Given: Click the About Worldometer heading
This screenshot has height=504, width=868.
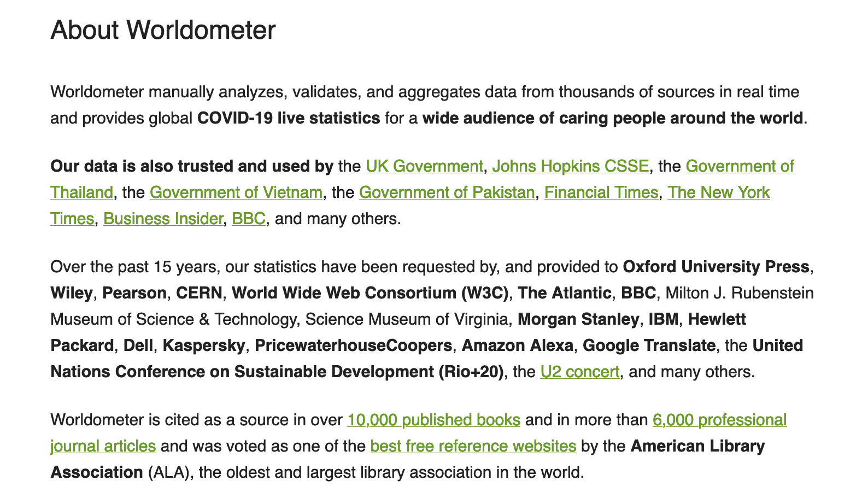Looking at the screenshot, I should point(163,30).
